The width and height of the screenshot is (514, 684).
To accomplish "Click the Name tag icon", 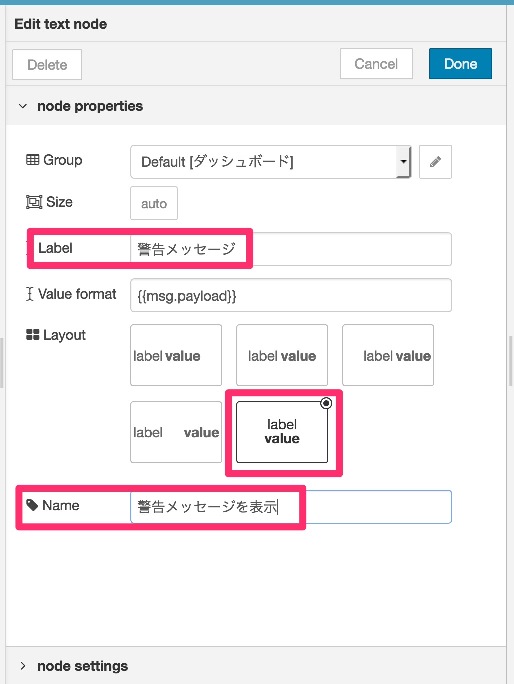I will coord(32,505).
